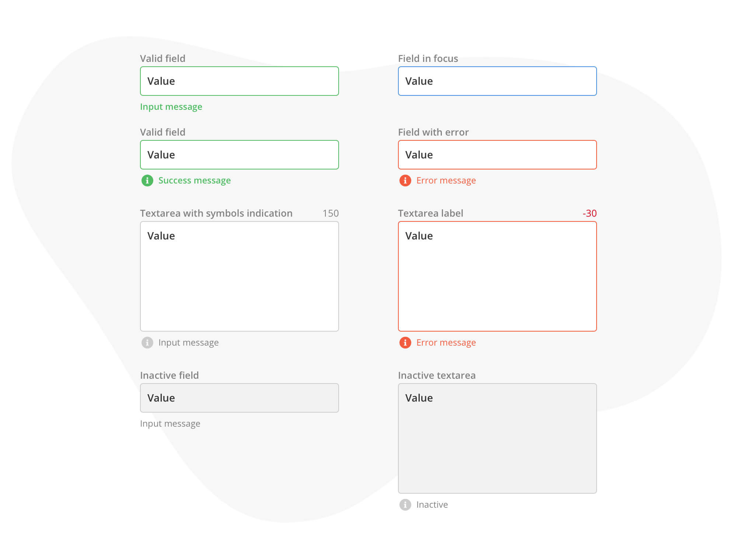Click Error message text under single-line error field

[446, 181]
